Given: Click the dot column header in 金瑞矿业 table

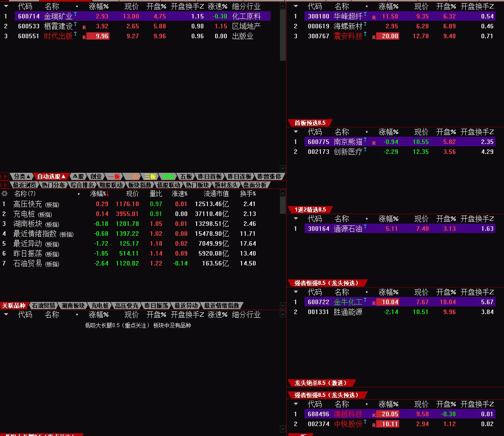Looking at the screenshot, I should [x=77, y=6].
